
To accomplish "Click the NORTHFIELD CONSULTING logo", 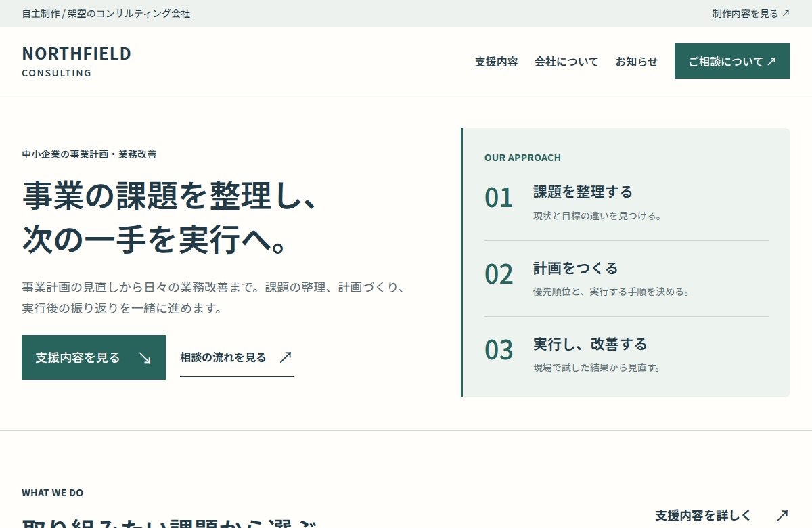I will (x=76, y=62).
